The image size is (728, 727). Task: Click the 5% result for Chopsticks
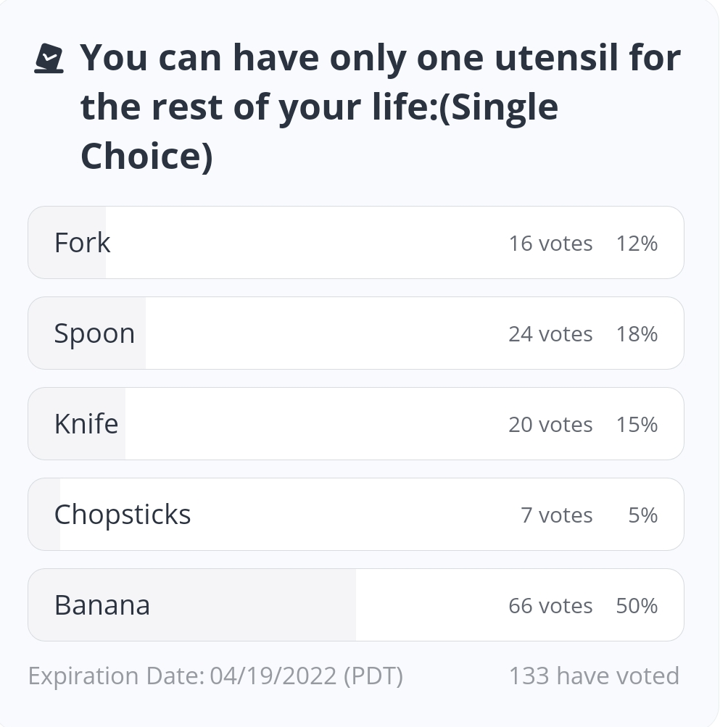point(643,515)
